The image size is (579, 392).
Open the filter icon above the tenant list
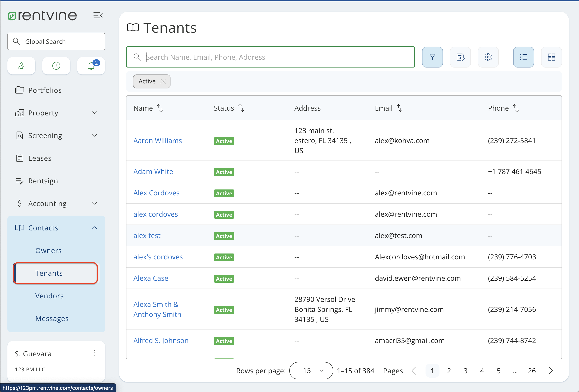pos(432,57)
